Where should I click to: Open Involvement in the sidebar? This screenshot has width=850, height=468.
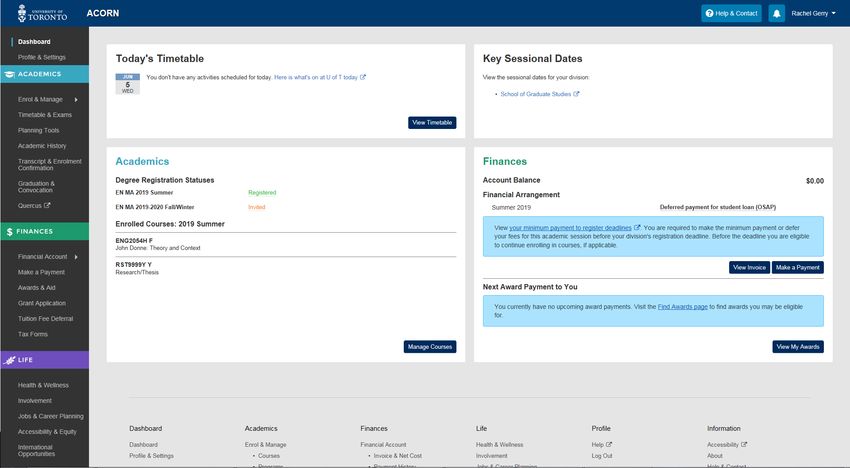click(x=35, y=401)
